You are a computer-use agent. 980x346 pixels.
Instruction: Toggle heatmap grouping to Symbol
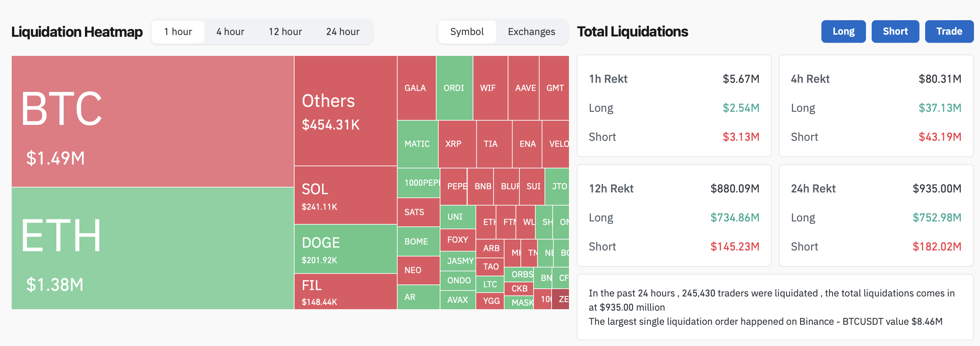click(x=467, y=31)
